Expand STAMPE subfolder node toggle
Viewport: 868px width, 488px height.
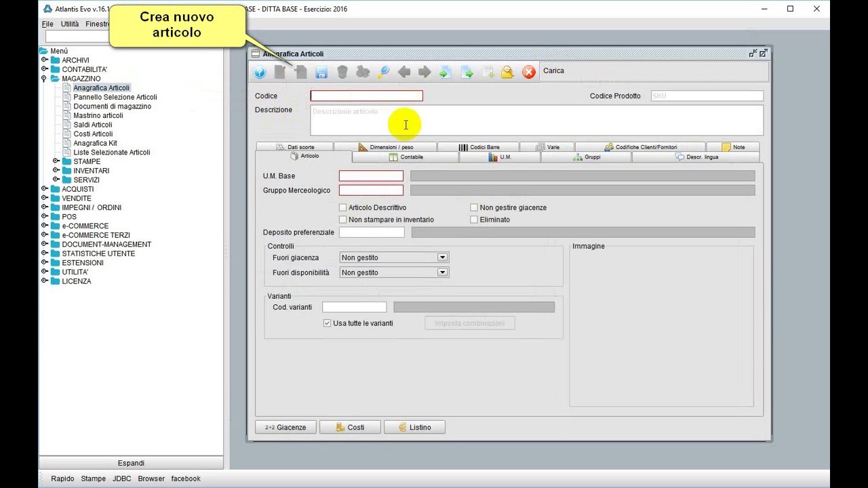[56, 161]
